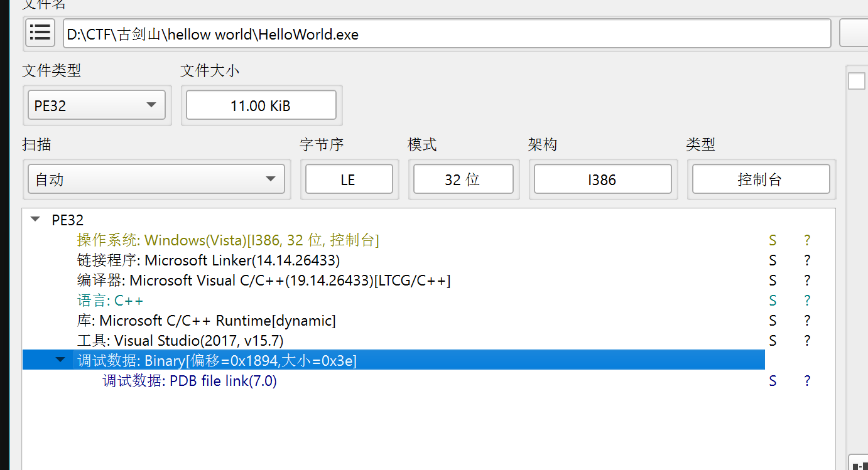This screenshot has height=470, width=868.
Task: Select the Microsoft Linker row
Action: coord(208,260)
